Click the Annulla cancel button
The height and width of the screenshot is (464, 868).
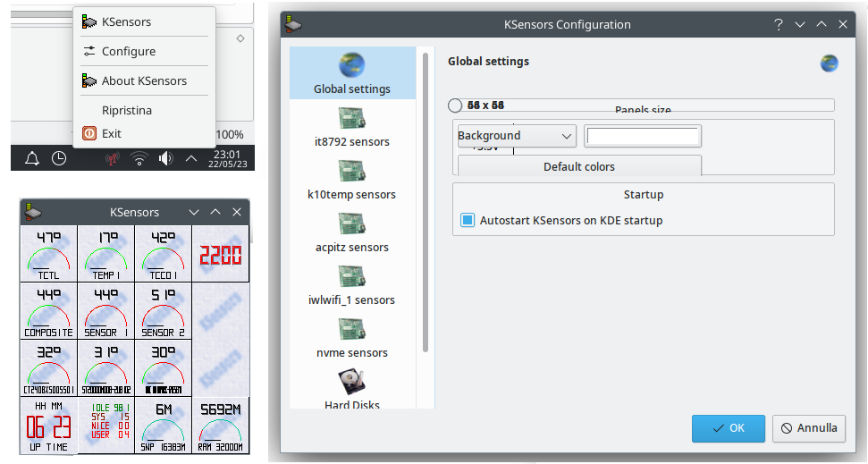click(x=808, y=428)
